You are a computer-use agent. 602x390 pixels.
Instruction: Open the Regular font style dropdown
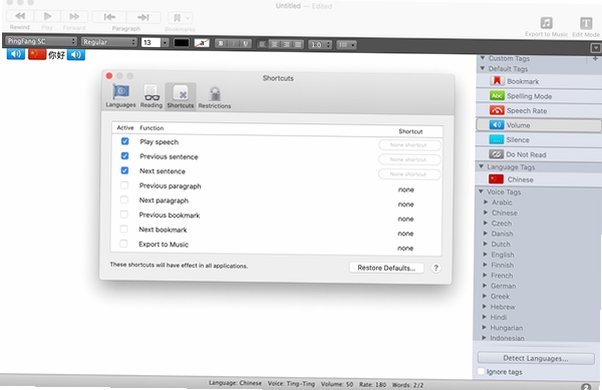(109, 42)
